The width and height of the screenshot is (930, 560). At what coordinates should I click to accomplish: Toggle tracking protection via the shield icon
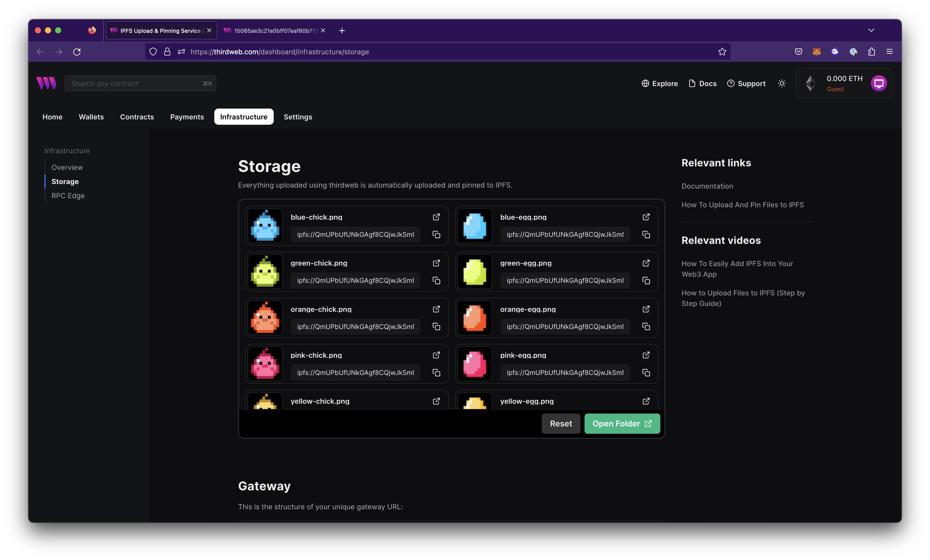(x=153, y=52)
